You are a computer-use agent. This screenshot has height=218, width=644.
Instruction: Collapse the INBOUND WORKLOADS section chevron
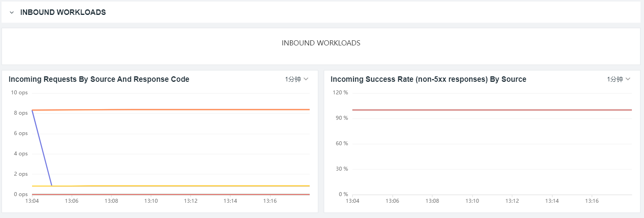(12, 13)
